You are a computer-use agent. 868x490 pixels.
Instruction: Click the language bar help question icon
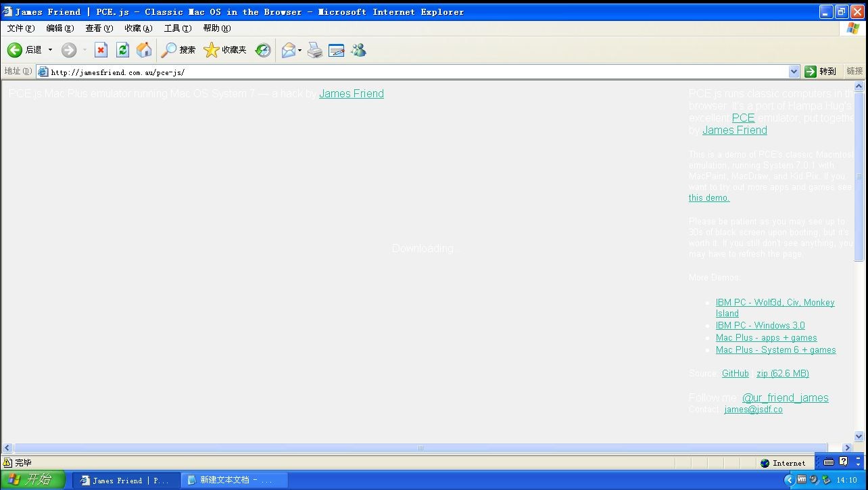pyautogui.click(x=843, y=462)
